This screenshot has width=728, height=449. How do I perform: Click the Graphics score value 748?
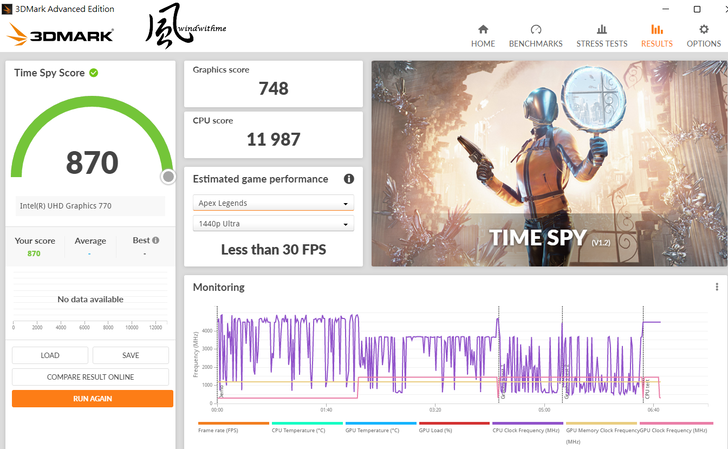(x=273, y=88)
